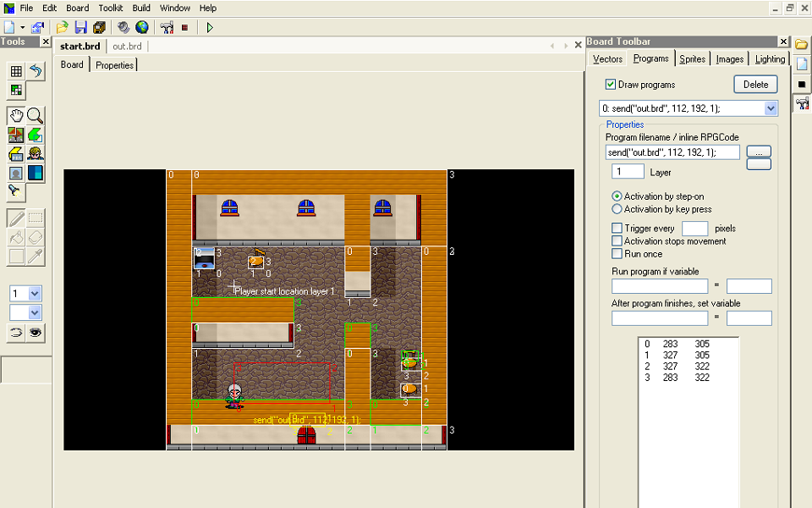The height and width of the screenshot is (508, 812).
Task: Click the green play run button
Action: point(210,27)
